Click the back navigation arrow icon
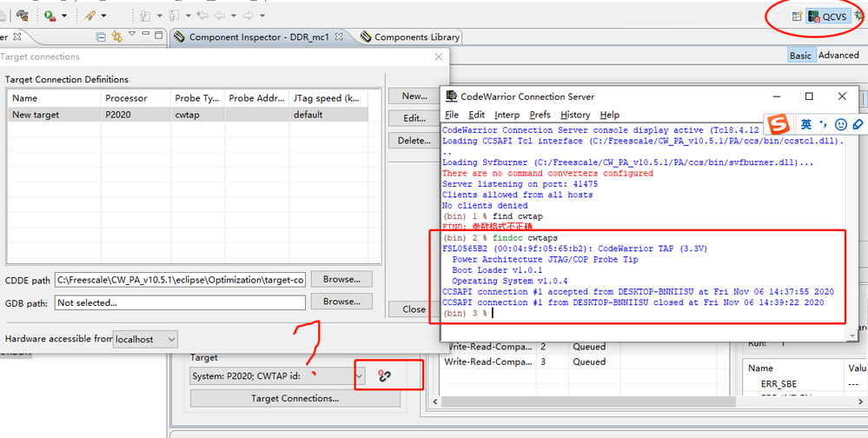The height and width of the screenshot is (438, 868). pos(220,16)
